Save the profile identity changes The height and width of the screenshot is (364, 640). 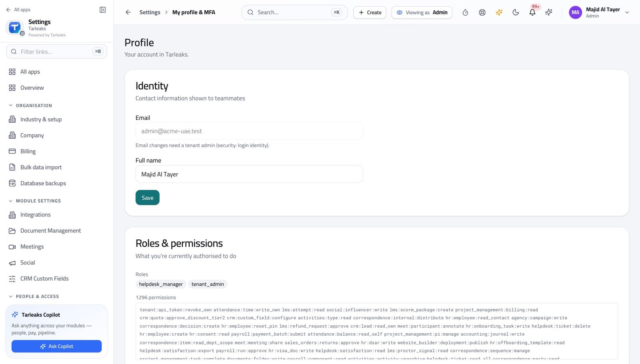(x=147, y=198)
